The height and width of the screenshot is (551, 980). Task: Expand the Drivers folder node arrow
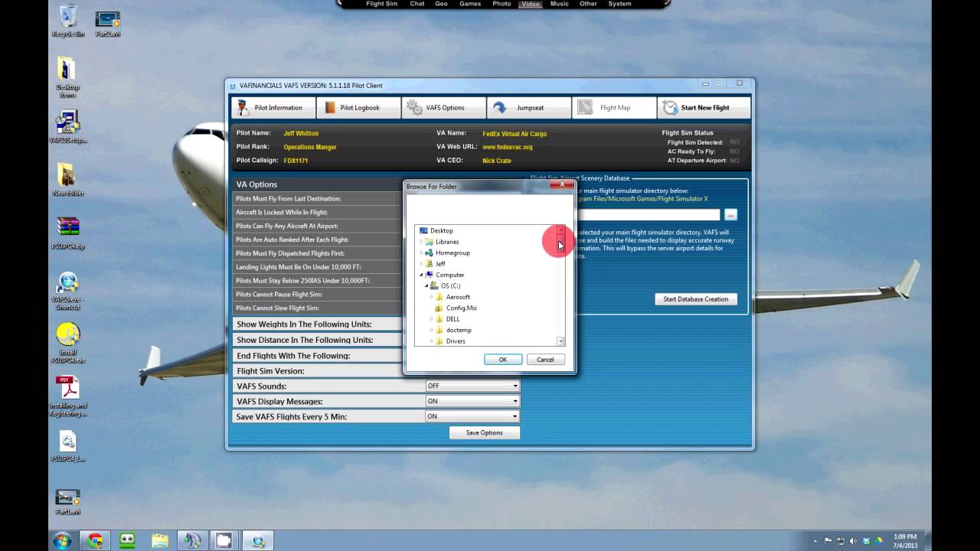pos(432,341)
